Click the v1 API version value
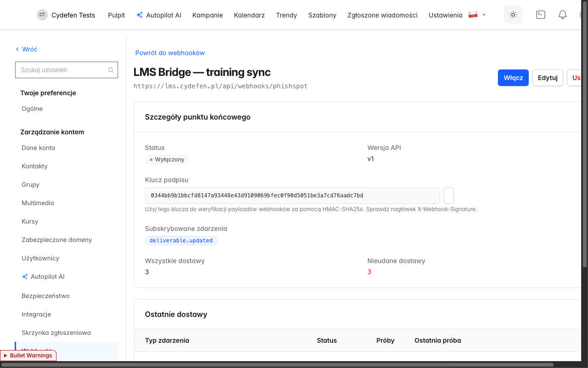Image resolution: width=588 pixels, height=368 pixels. click(371, 159)
